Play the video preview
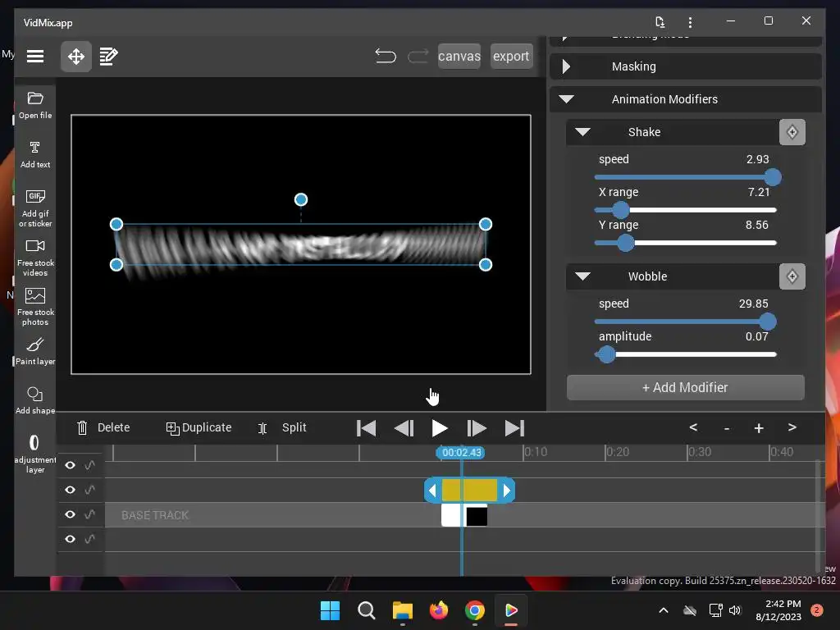Screen dimensions: 840x630 440,428
